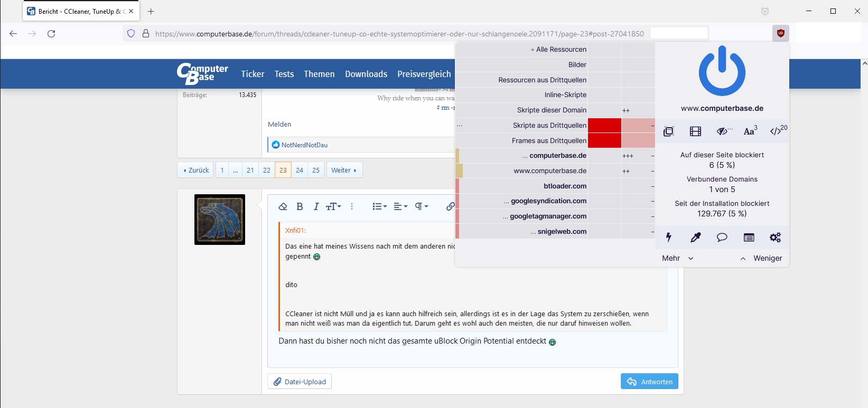Click the Melden report link
Image resolution: width=868 pixels, height=408 pixels.
[x=279, y=124]
